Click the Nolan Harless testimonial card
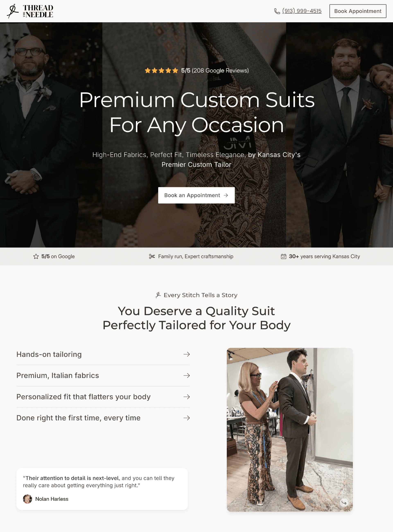The height and width of the screenshot is (532, 393). [102, 489]
